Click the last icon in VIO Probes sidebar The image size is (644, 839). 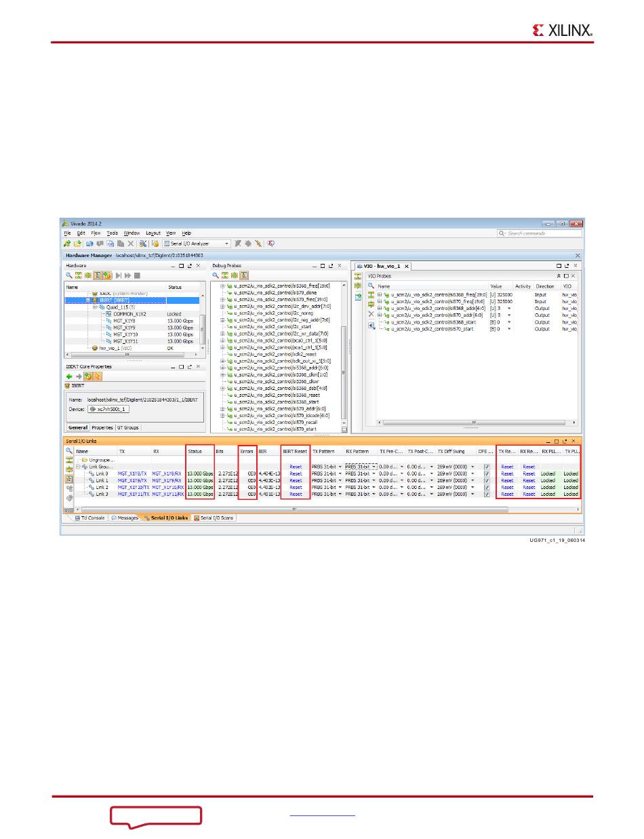[x=371, y=326]
